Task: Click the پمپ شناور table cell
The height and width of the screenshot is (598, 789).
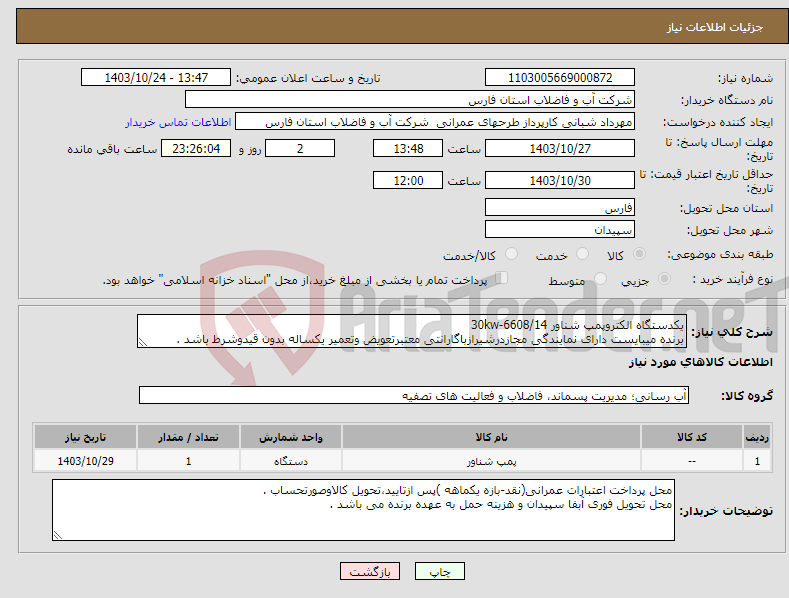Action: point(491,461)
